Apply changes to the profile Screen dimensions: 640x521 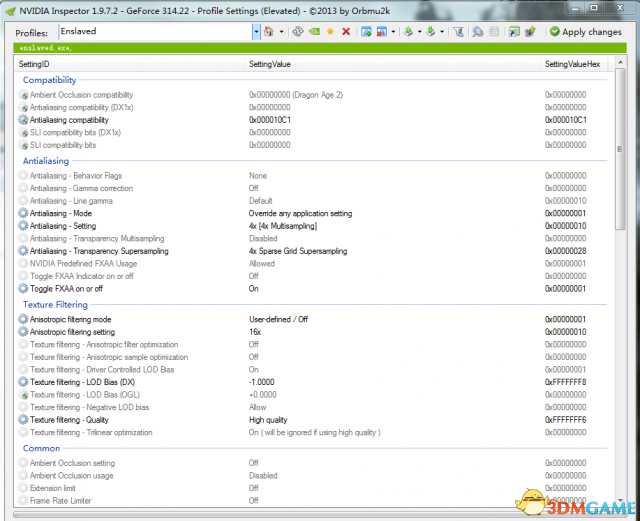point(586,32)
